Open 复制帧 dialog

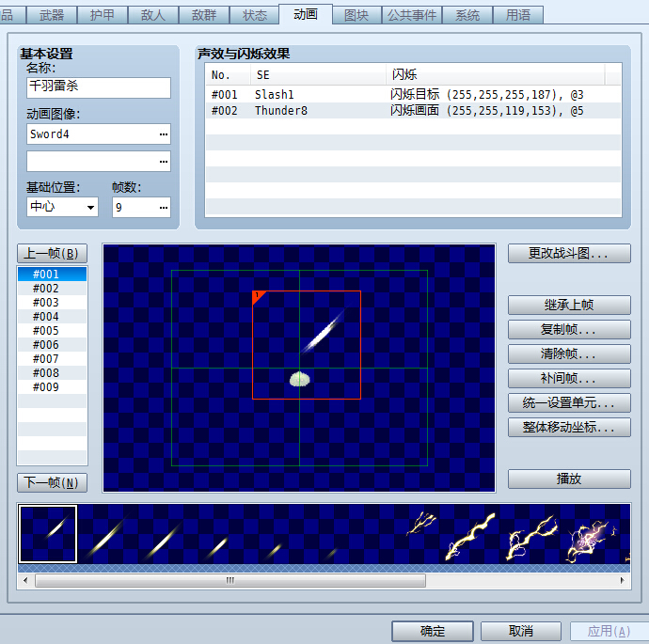pyautogui.click(x=569, y=330)
